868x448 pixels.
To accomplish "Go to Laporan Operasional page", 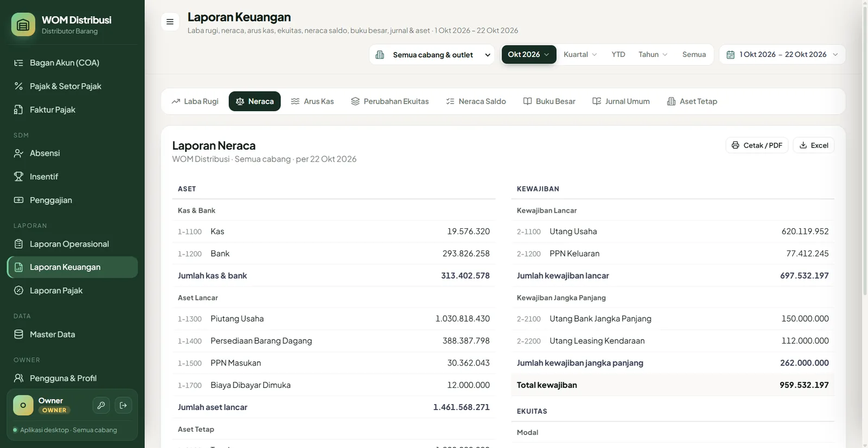I will point(72,244).
